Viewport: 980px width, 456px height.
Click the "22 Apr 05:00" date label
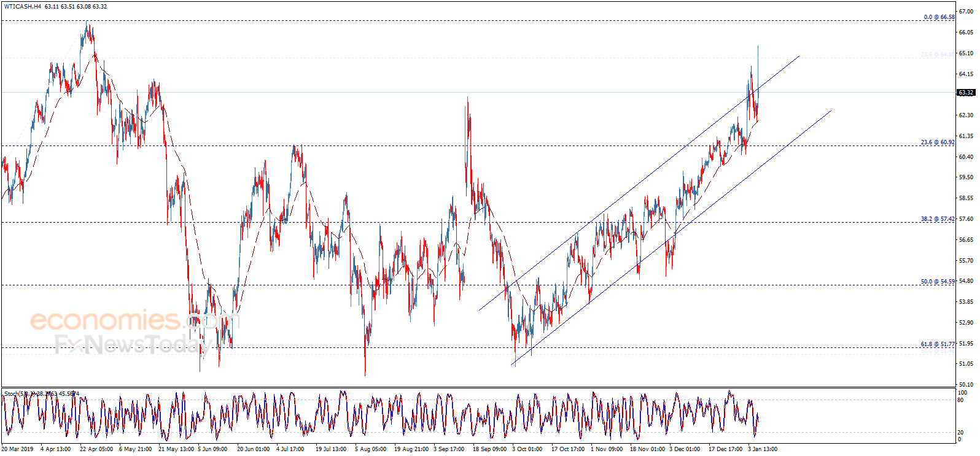[96, 449]
